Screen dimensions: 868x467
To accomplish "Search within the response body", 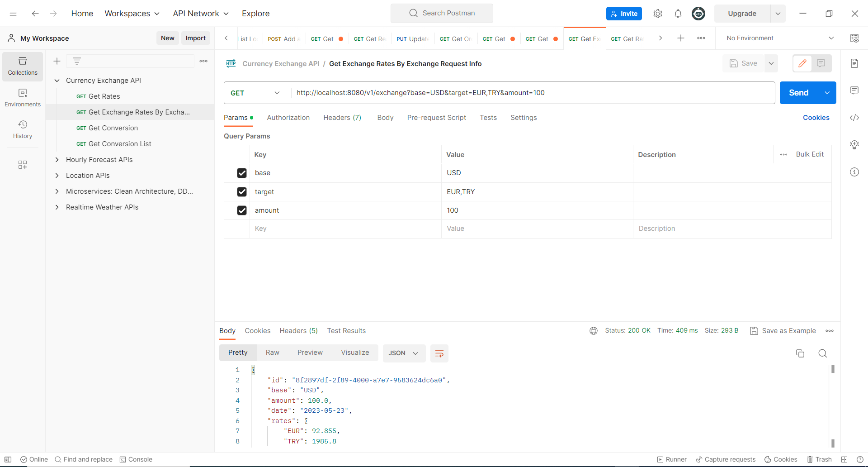I will (x=823, y=353).
